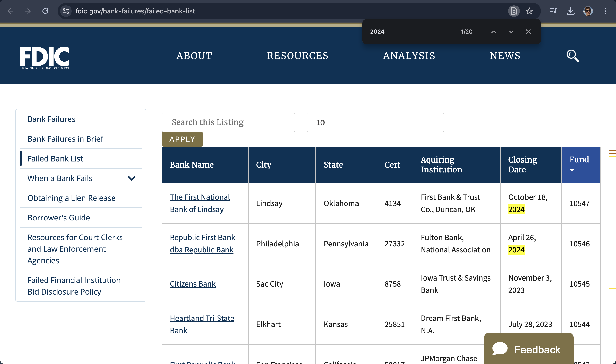Click the Search this Listing field
The width and height of the screenshot is (616, 364).
pos(228,122)
